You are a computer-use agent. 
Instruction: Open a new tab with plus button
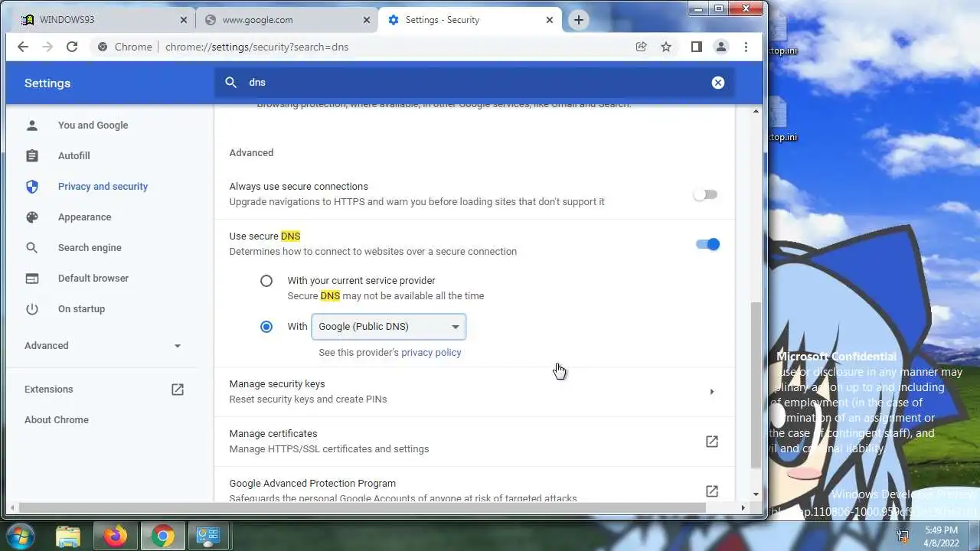pyautogui.click(x=579, y=20)
